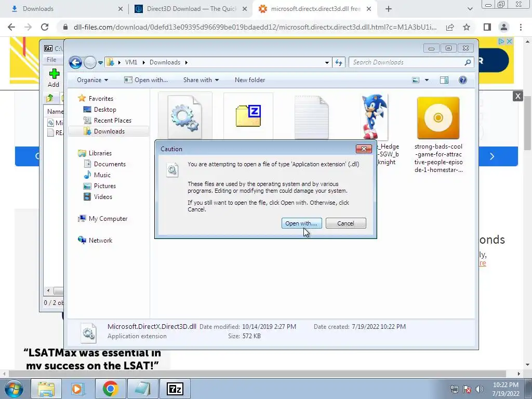532x399 pixels.
Task: Click the browser address bar URL
Action: click(255, 27)
